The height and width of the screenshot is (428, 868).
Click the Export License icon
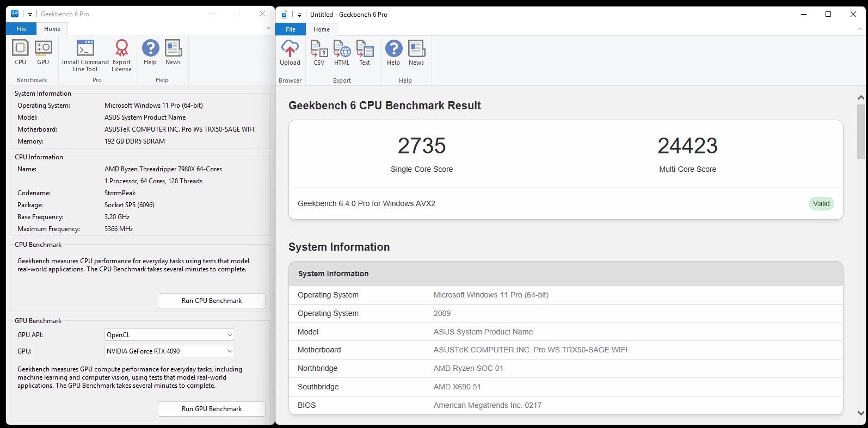click(121, 55)
